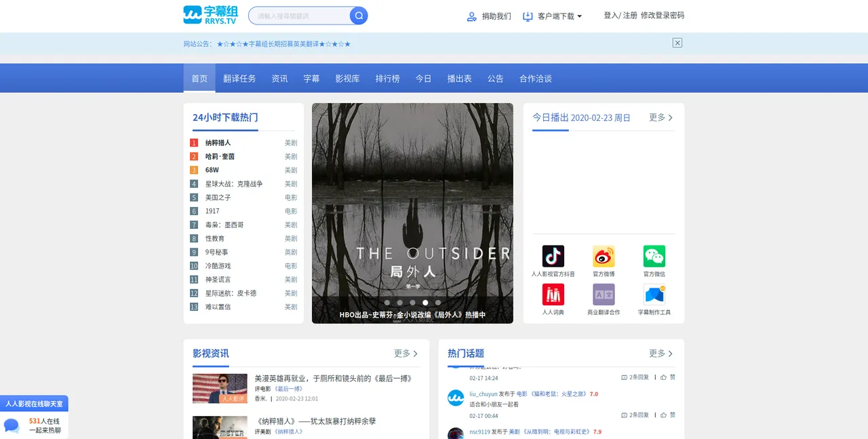This screenshot has width=868, height=439.
Task: Click the 客户端下载 download icon
Action: click(528, 16)
